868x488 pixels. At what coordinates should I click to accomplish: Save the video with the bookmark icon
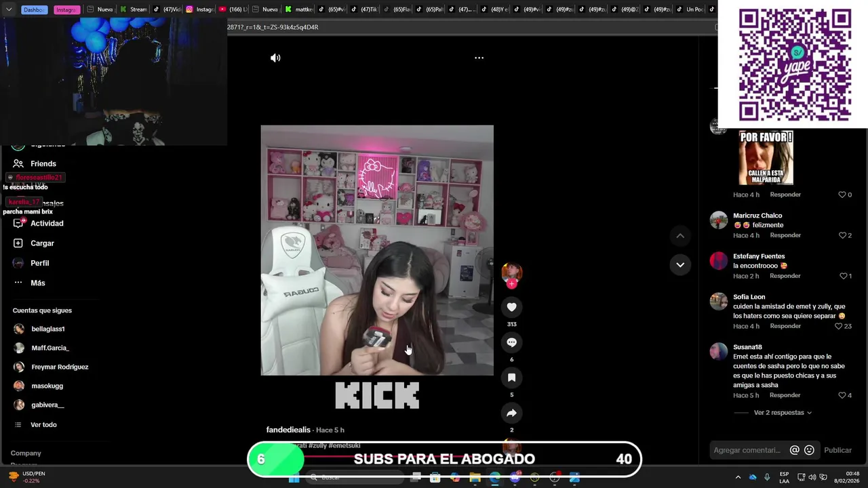click(511, 378)
